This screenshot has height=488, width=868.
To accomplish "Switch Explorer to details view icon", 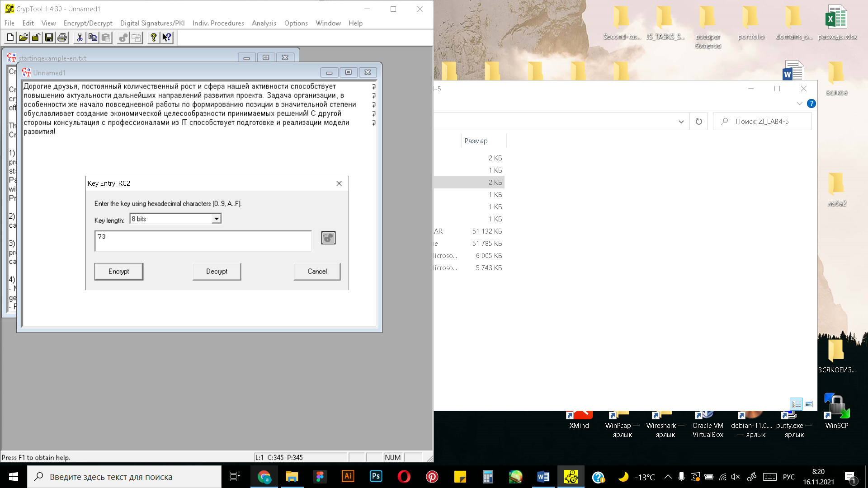I will (x=796, y=404).
